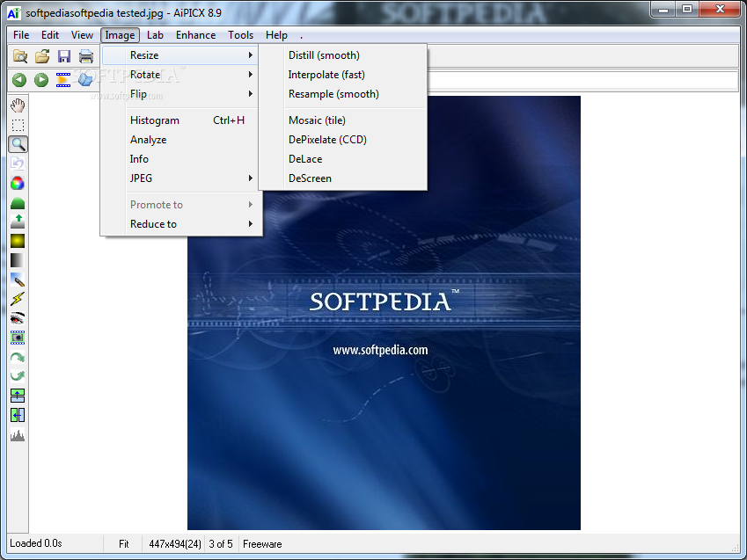Start the slideshow with the film play icon
747x560 pixels.
point(63,79)
